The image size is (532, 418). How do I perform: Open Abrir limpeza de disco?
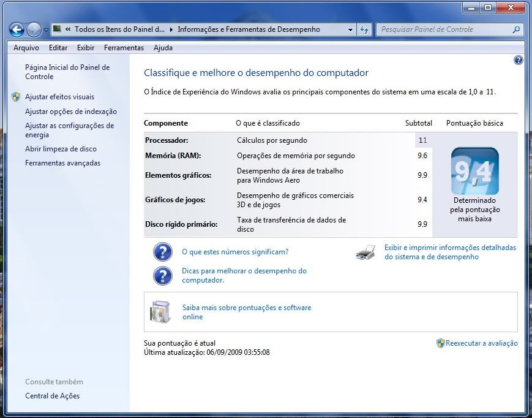pyautogui.click(x=61, y=149)
